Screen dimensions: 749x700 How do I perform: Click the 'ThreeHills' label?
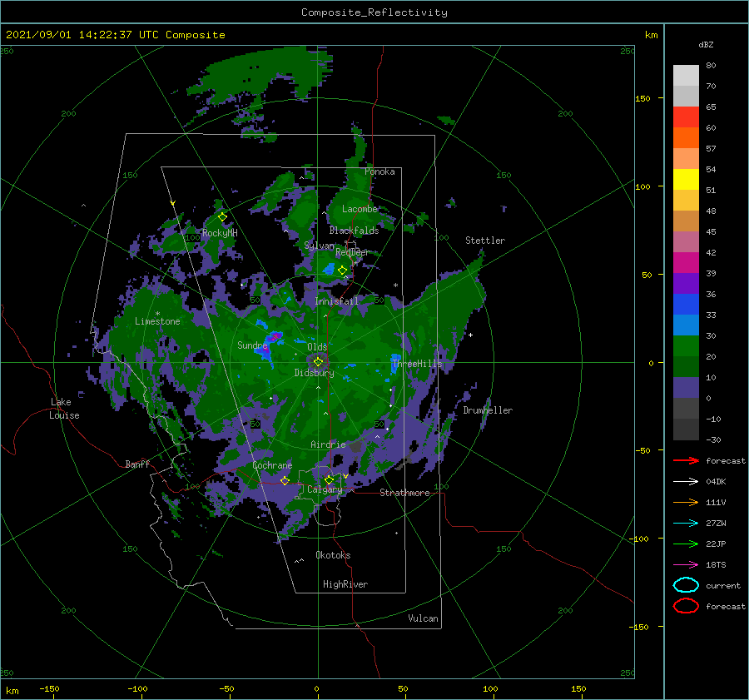[x=417, y=364]
